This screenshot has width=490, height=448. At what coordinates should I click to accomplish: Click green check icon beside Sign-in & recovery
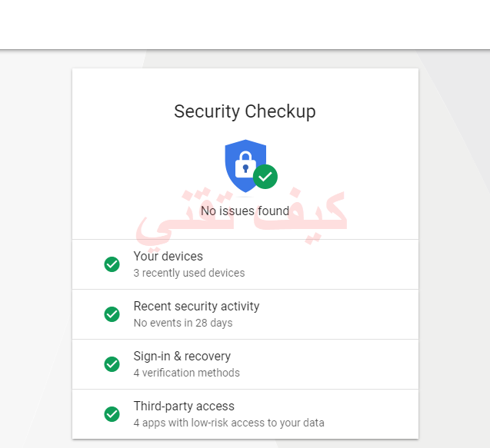click(112, 364)
